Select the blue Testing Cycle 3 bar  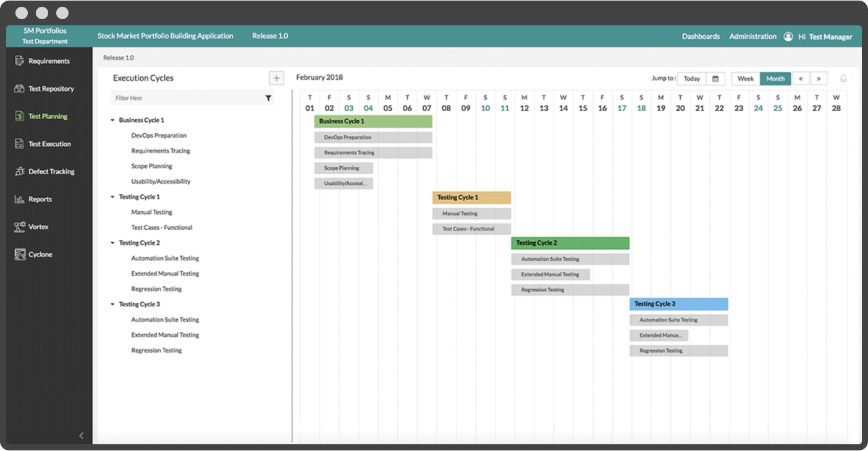(x=678, y=304)
